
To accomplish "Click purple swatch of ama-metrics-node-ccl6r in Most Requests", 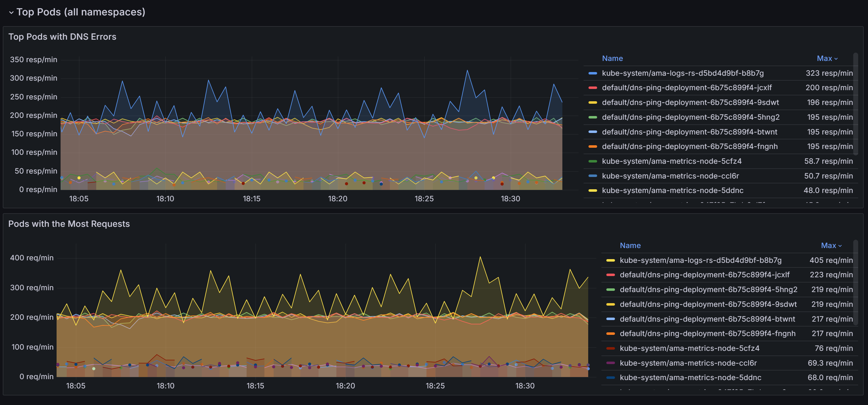I will tap(610, 363).
